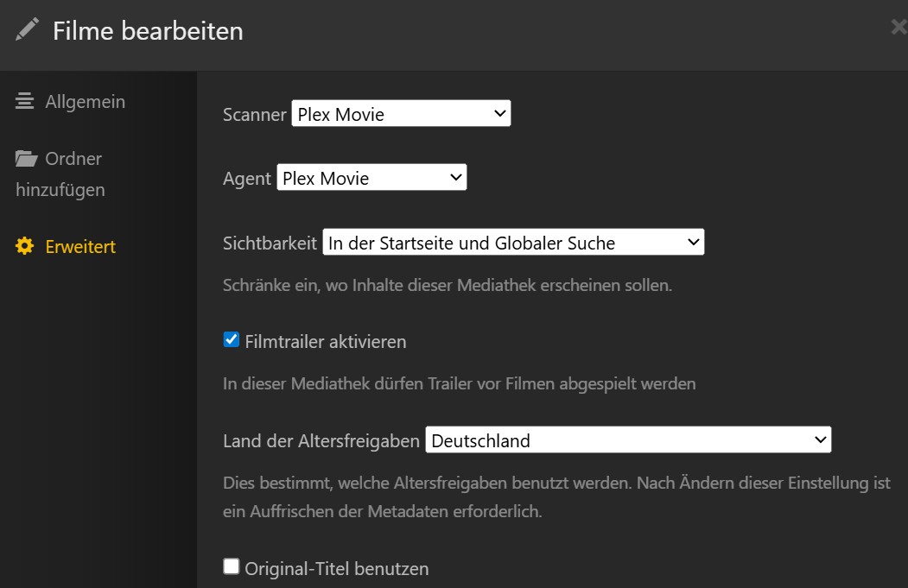Image resolution: width=908 pixels, height=588 pixels.
Task: Click the Agent field label
Action: 247,178
